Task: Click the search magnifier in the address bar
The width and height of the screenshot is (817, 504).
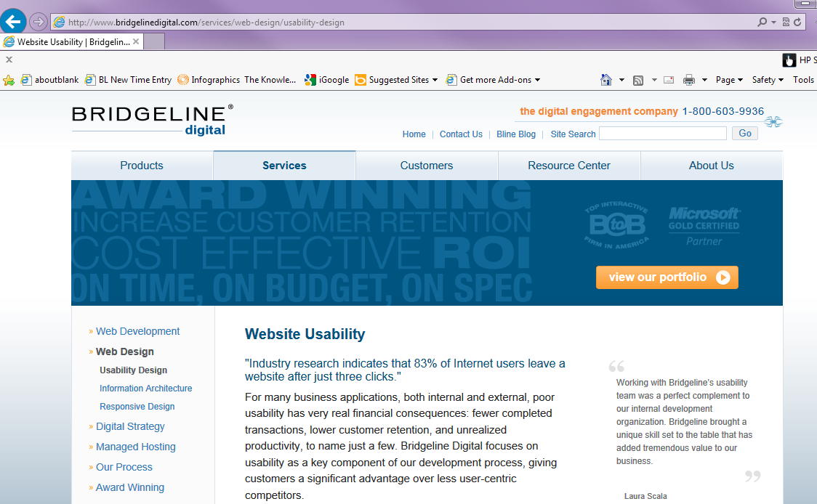Action: click(x=762, y=22)
